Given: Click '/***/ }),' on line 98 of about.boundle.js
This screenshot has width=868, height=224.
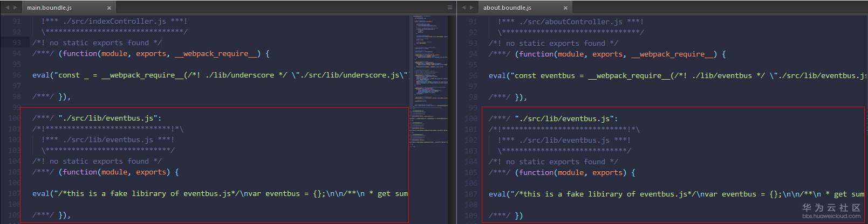Looking at the screenshot, I should (508, 97).
